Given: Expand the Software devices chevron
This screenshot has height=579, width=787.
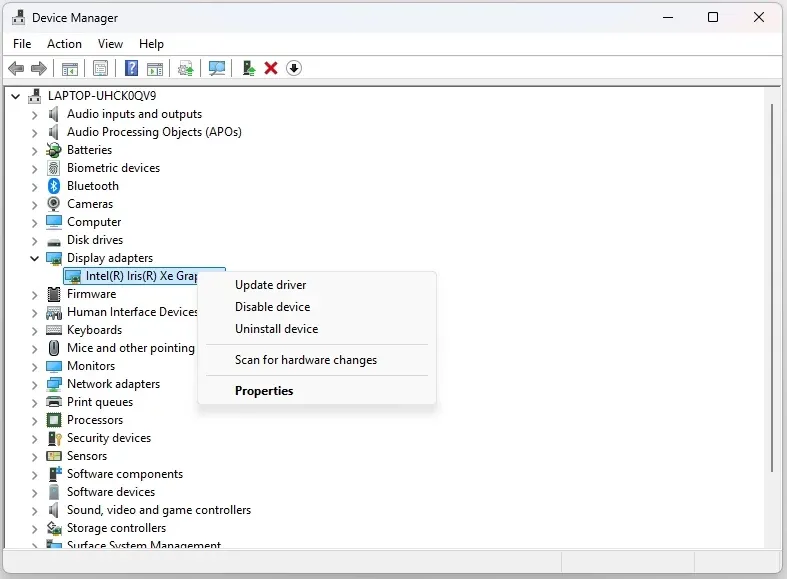Looking at the screenshot, I should 34,493.
